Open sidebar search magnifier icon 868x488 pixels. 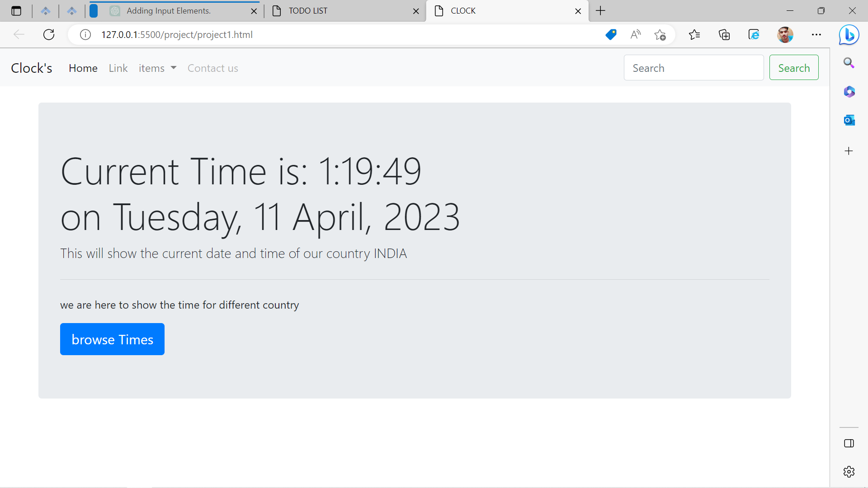(849, 63)
